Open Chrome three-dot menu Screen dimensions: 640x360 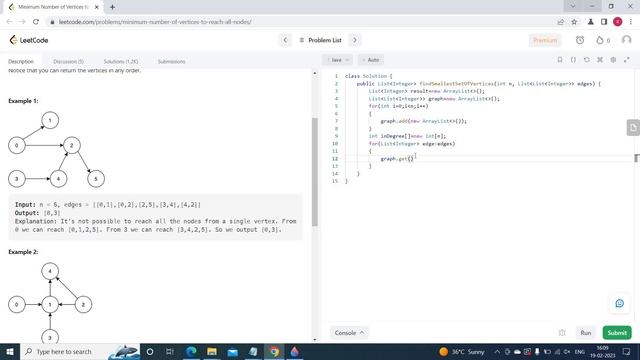point(631,22)
